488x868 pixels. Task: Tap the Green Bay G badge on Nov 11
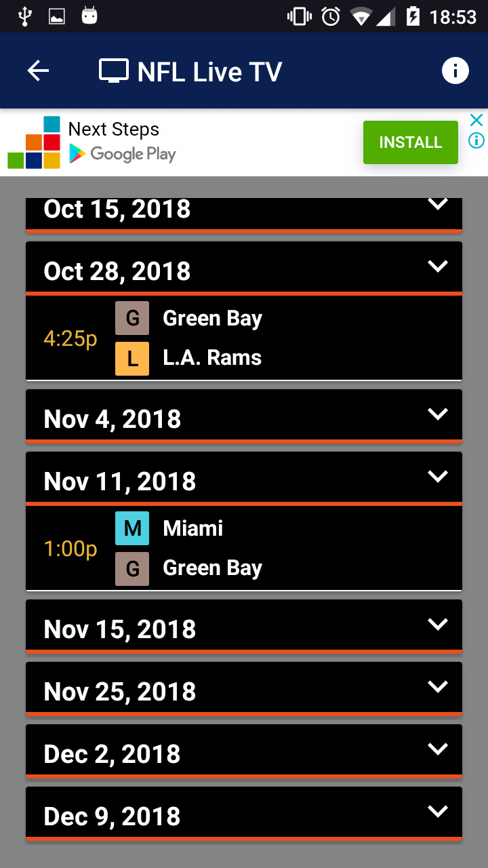(x=132, y=569)
